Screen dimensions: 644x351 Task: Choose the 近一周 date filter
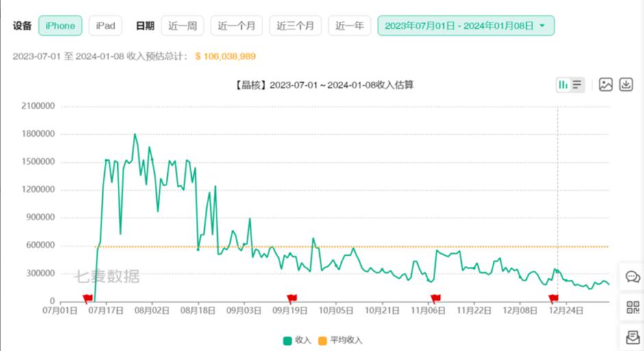[x=182, y=26]
